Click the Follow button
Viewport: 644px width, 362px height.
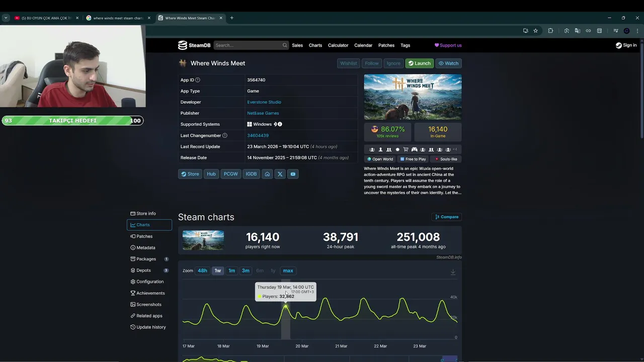372,63
